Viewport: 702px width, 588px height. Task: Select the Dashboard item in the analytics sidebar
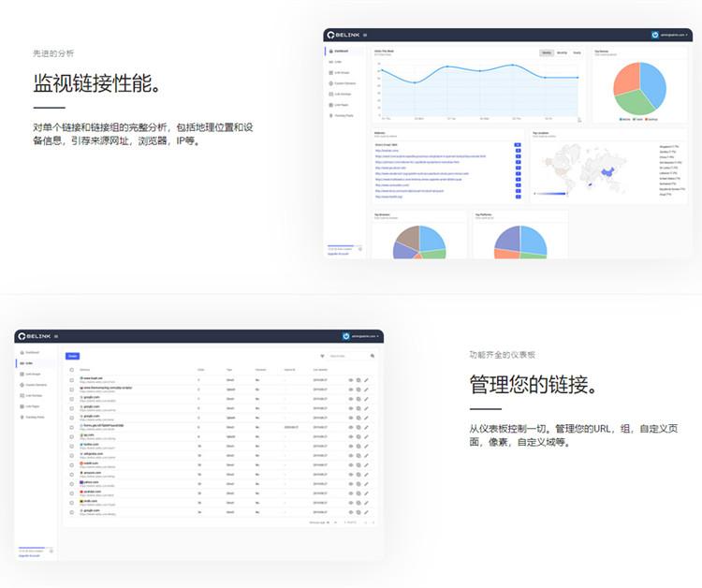click(x=341, y=51)
